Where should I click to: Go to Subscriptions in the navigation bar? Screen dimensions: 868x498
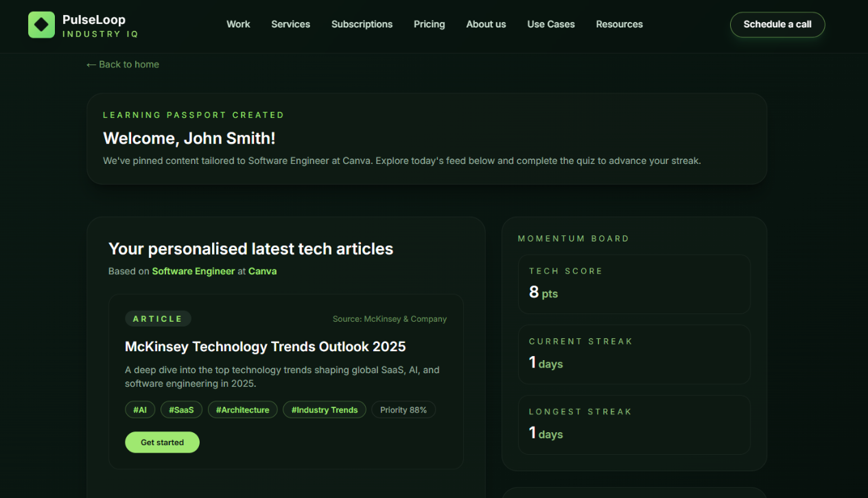tap(362, 24)
